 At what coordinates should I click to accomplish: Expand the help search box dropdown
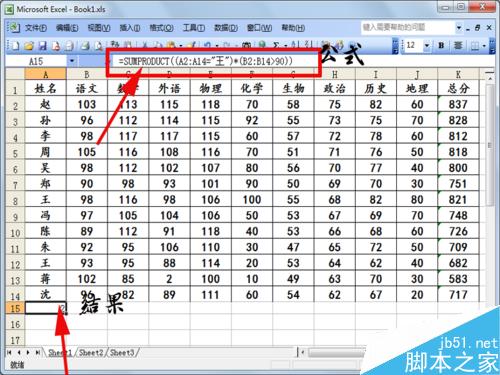(459, 27)
